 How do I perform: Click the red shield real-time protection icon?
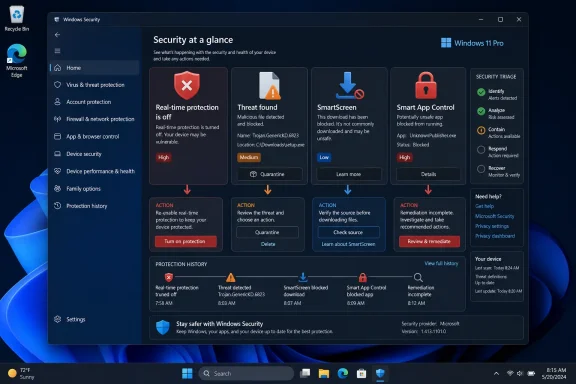pos(187,85)
